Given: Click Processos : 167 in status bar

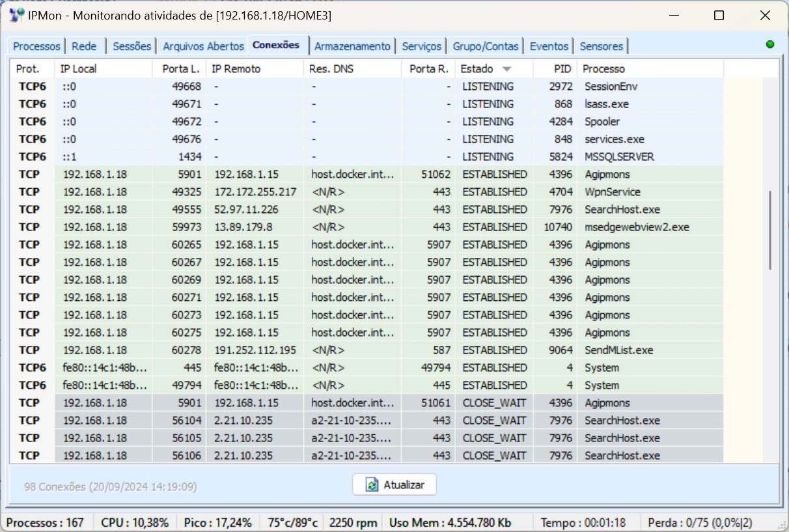Looking at the screenshot, I should pos(45,522).
